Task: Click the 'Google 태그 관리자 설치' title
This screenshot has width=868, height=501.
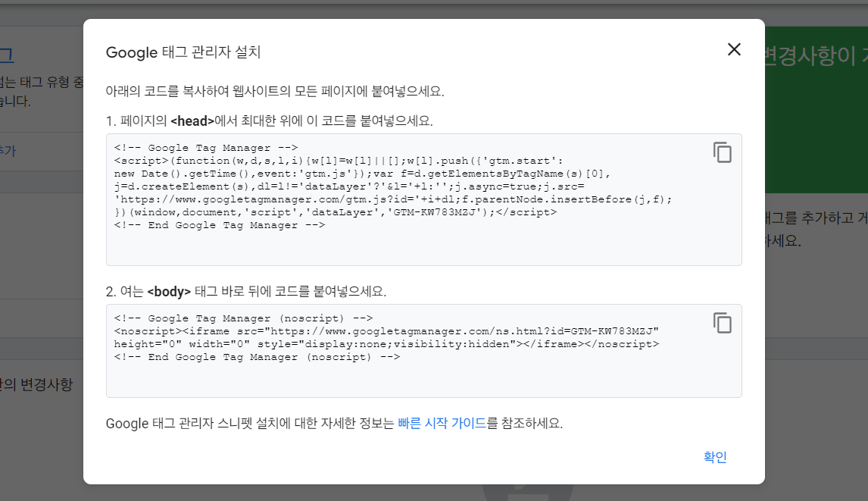Action: pyautogui.click(x=183, y=52)
